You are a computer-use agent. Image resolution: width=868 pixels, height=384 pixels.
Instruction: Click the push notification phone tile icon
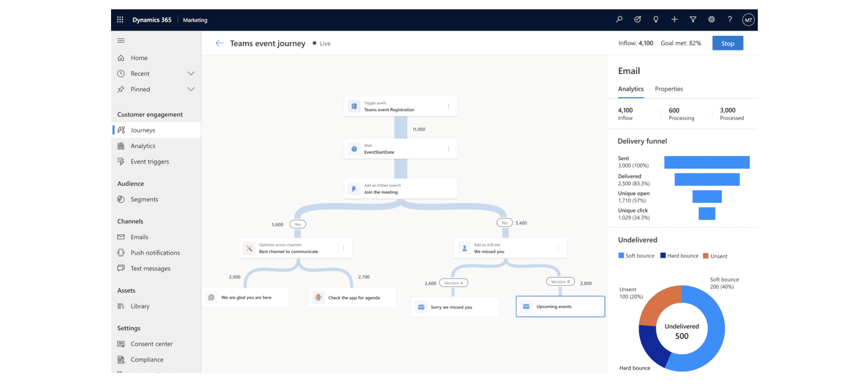(x=318, y=298)
